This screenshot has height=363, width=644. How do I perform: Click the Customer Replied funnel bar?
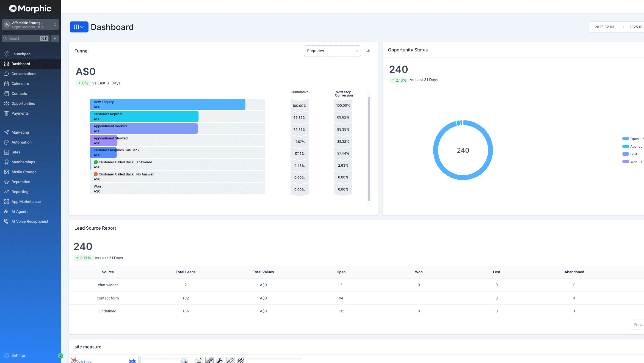tap(144, 117)
